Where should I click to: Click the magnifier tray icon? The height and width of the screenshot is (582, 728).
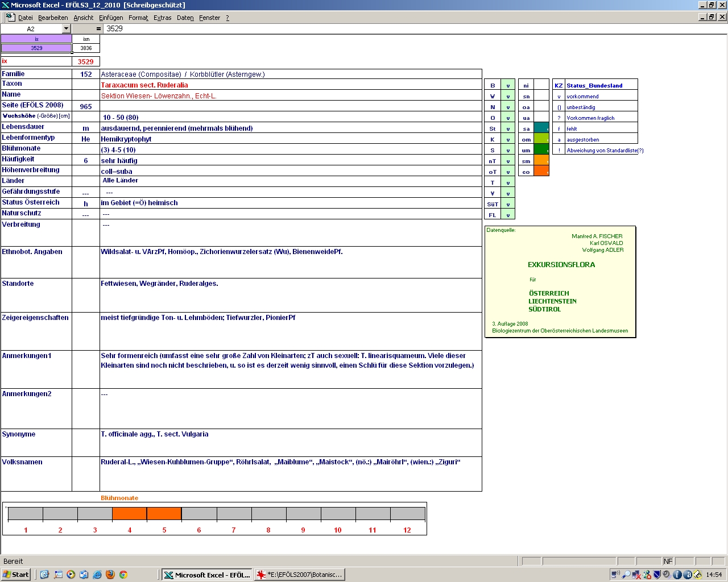tap(626, 575)
